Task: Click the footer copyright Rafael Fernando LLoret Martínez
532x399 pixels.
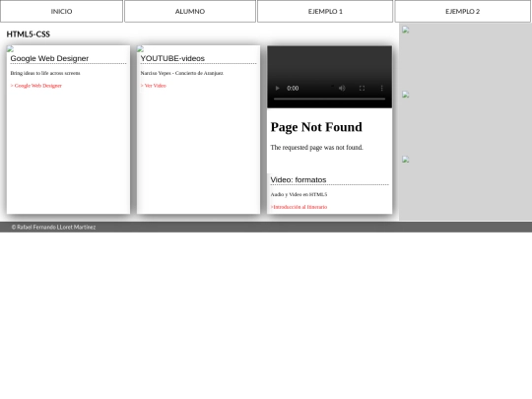Action: point(53,227)
